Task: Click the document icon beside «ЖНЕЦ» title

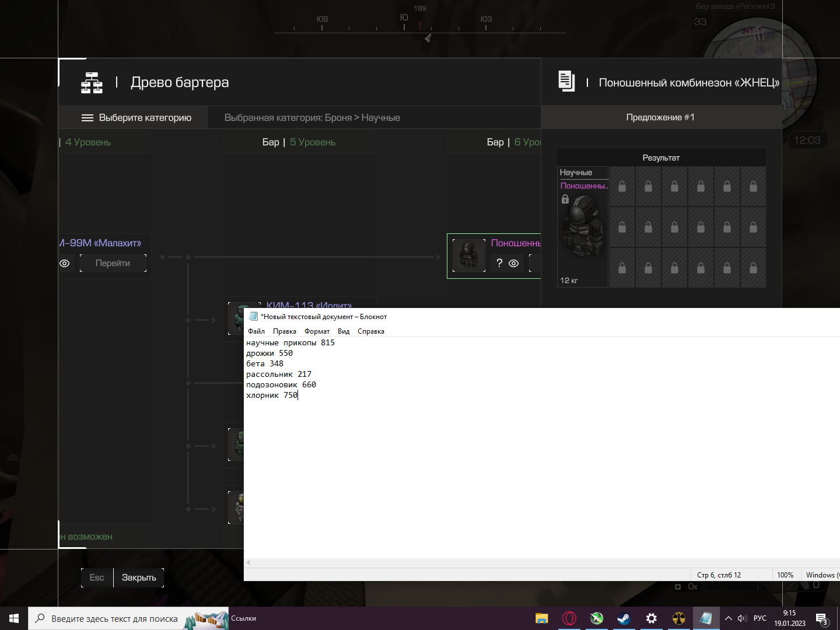Action: click(x=566, y=81)
